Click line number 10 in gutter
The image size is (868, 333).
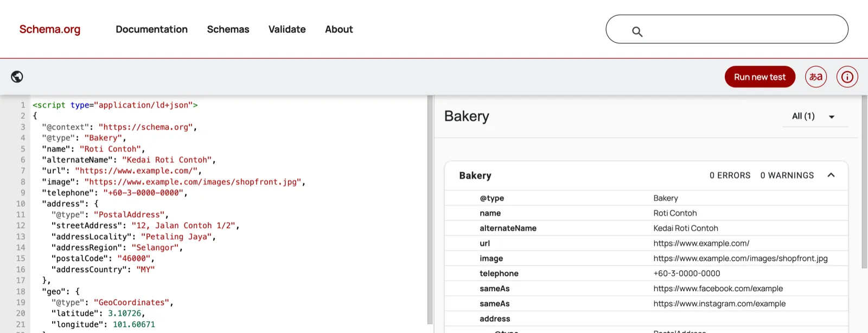pos(21,204)
